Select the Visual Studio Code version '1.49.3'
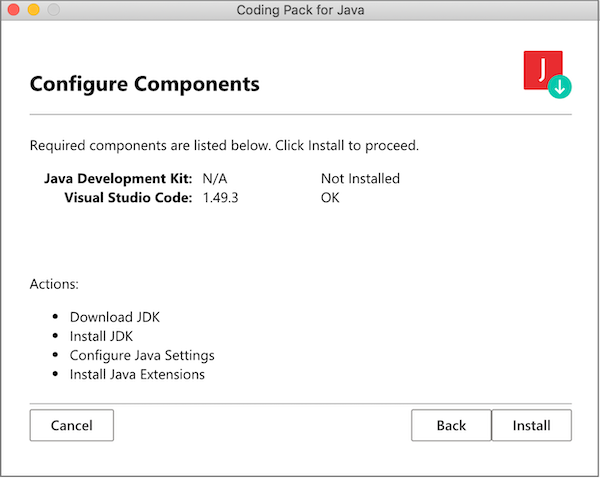The width and height of the screenshot is (600, 478). (x=220, y=198)
